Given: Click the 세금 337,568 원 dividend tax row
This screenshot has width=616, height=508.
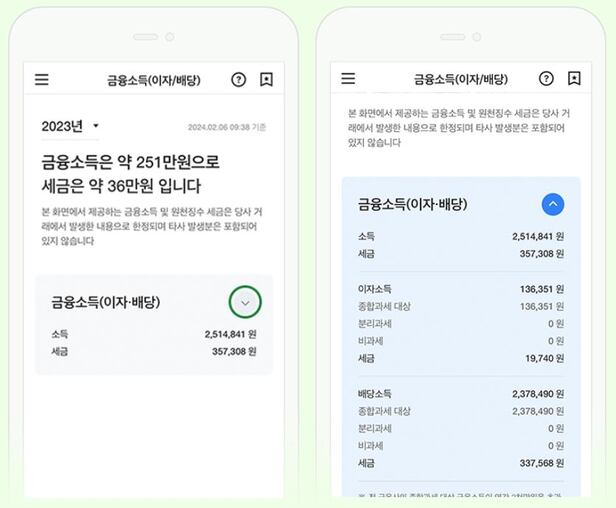Looking at the screenshot, I should (x=461, y=463).
